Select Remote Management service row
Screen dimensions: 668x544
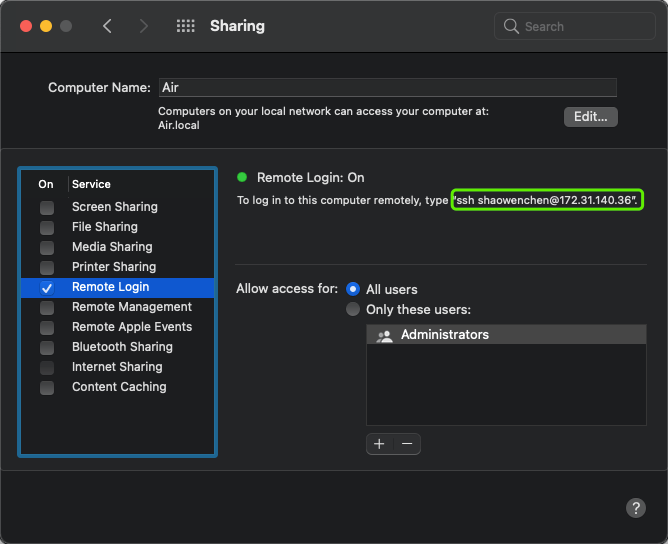tap(118, 307)
